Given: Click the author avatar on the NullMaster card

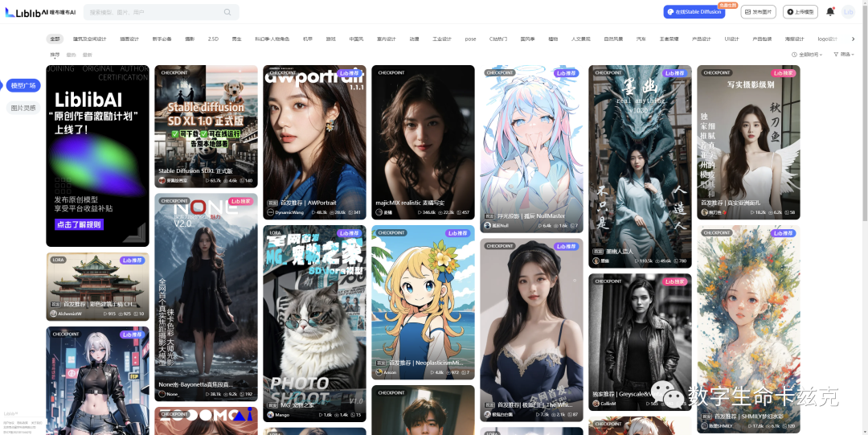Looking at the screenshot, I should click(x=488, y=225).
